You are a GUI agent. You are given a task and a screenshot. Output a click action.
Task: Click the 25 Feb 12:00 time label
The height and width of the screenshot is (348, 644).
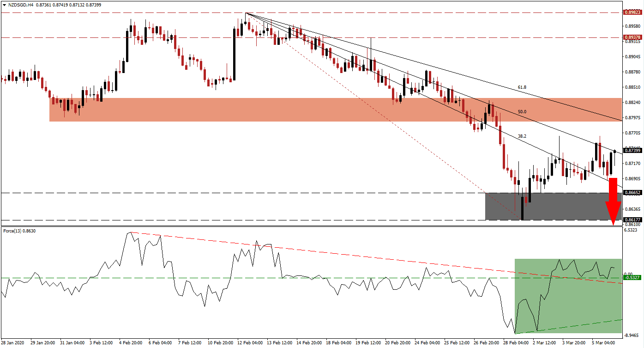[457, 343]
